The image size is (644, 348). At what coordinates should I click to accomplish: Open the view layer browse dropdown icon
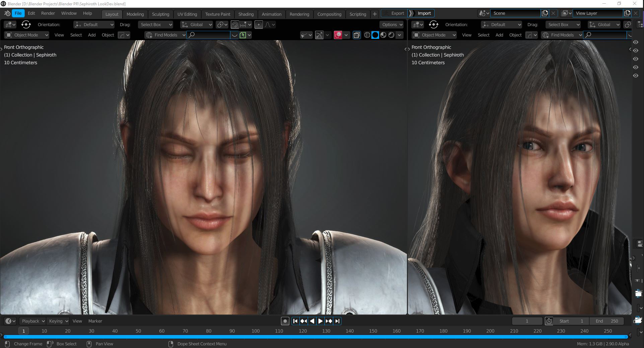coord(566,13)
